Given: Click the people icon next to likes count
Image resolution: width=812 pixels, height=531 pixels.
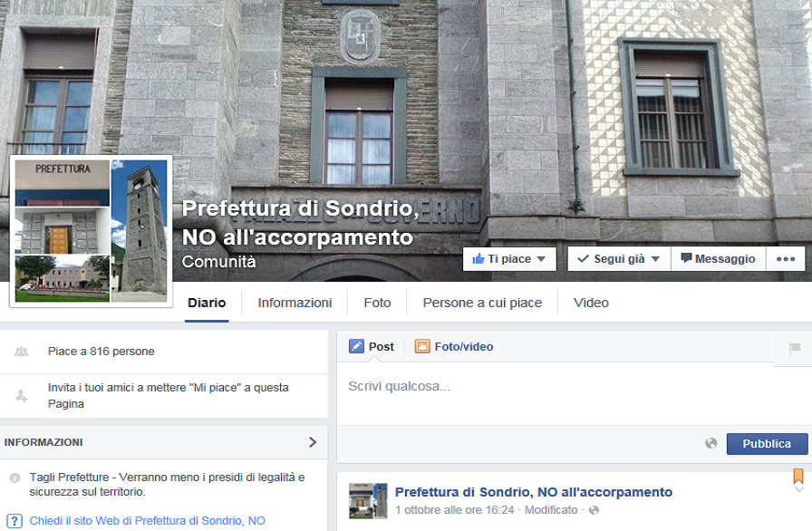Looking at the screenshot, I should point(21,352).
